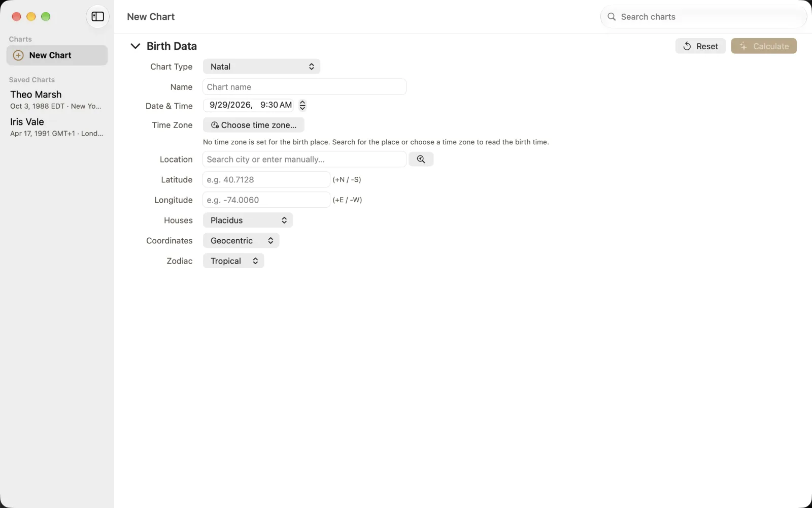Focus the Search charts field
This screenshot has height=508, width=812.
[x=703, y=17]
